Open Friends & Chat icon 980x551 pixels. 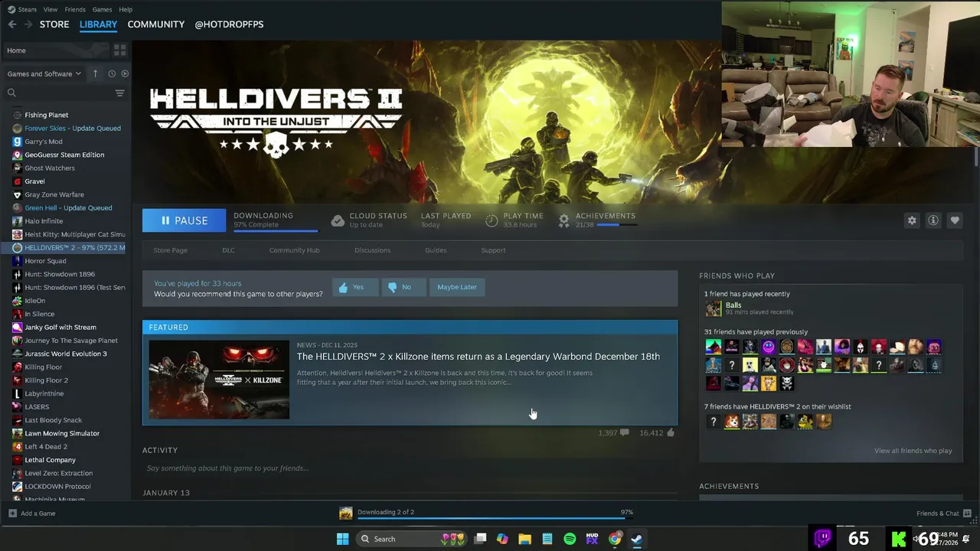967,513
